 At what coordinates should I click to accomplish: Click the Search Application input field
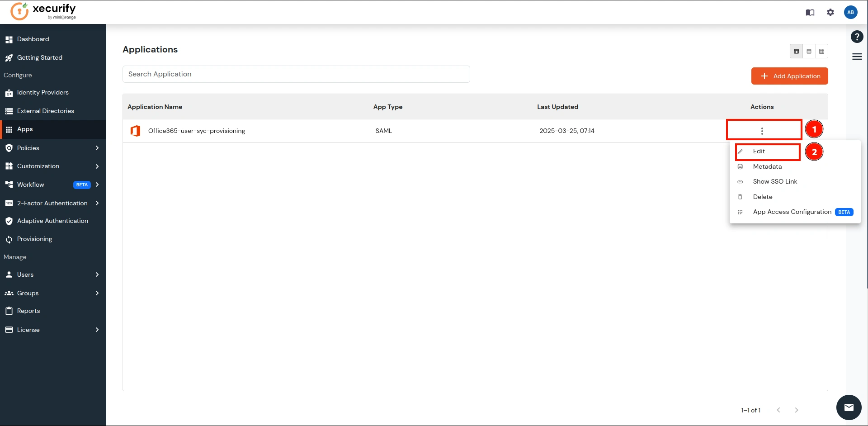(296, 74)
